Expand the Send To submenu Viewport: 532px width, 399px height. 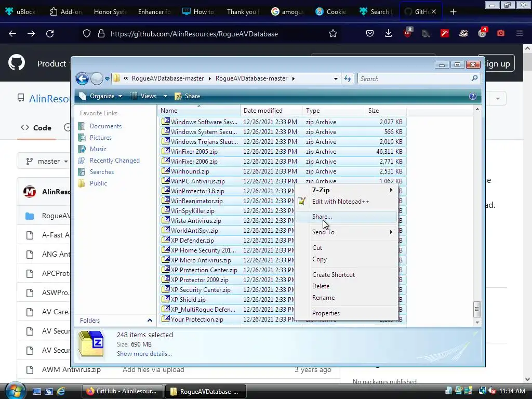[347, 232]
